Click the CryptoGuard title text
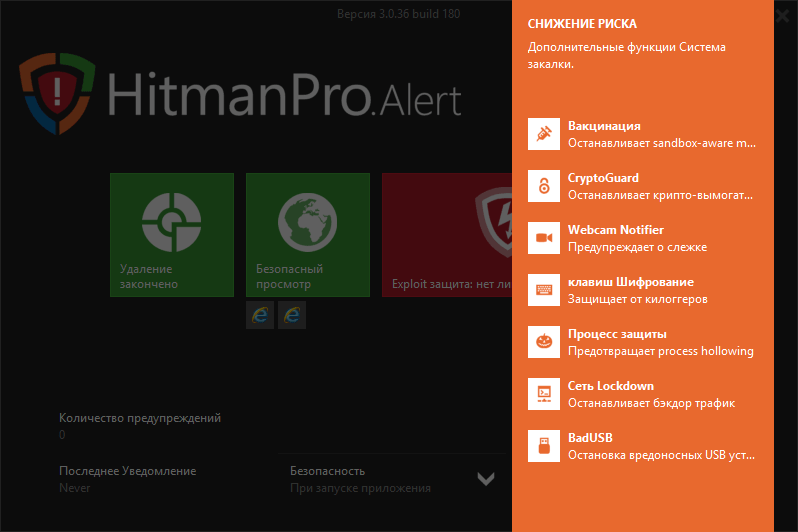798x532 pixels. pos(603,178)
